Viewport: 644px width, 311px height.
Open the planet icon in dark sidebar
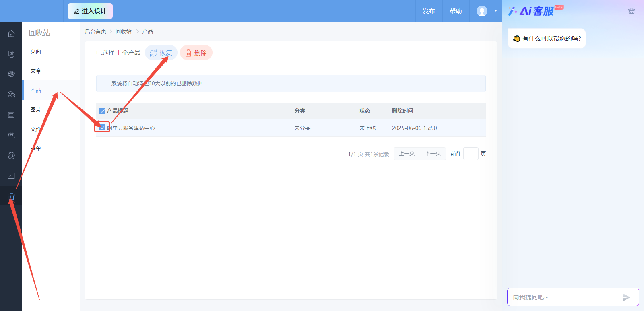11,74
